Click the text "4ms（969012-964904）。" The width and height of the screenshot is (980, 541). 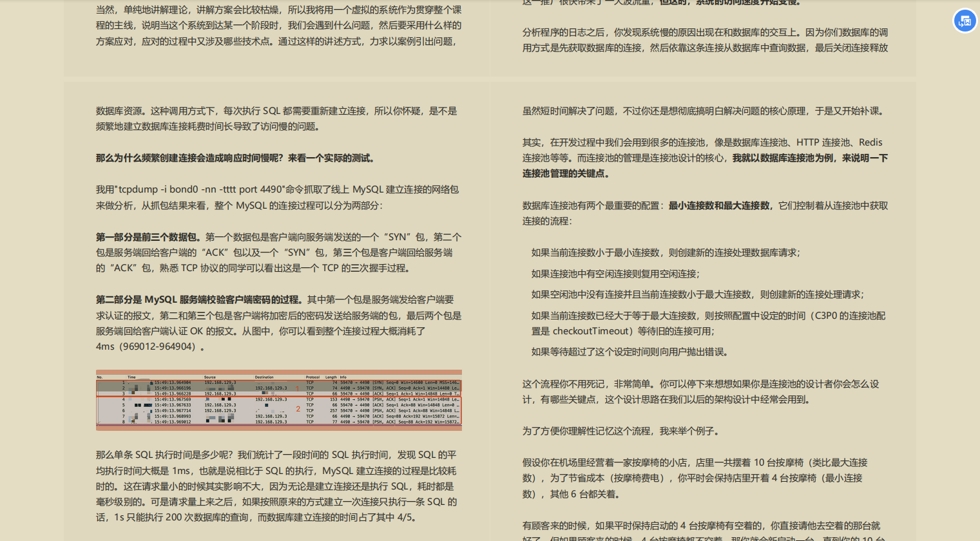153,346
